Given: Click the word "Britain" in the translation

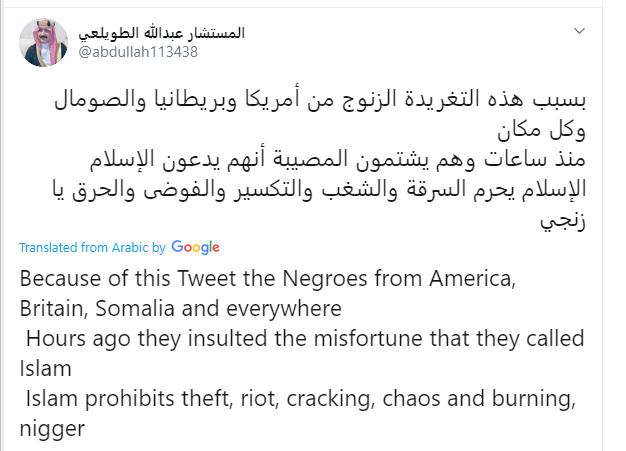Looking at the screenshot, I should pos(50,307).
